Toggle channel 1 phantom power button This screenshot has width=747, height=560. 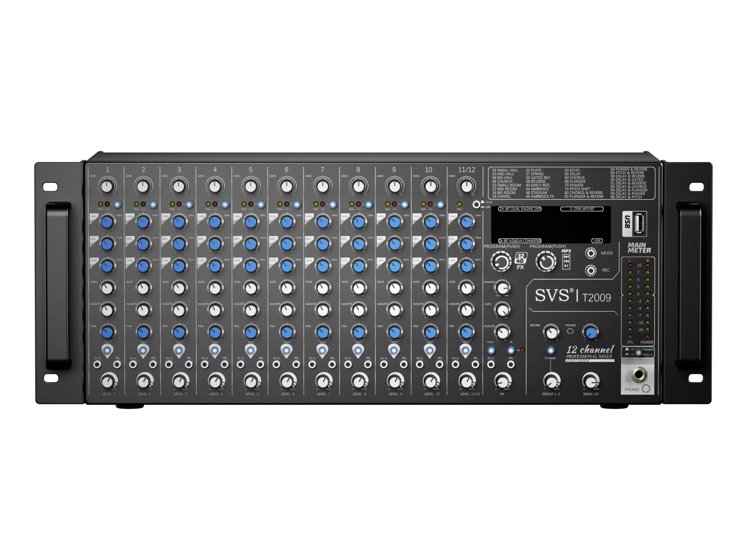pyautogui.click(x=118, y=205)
